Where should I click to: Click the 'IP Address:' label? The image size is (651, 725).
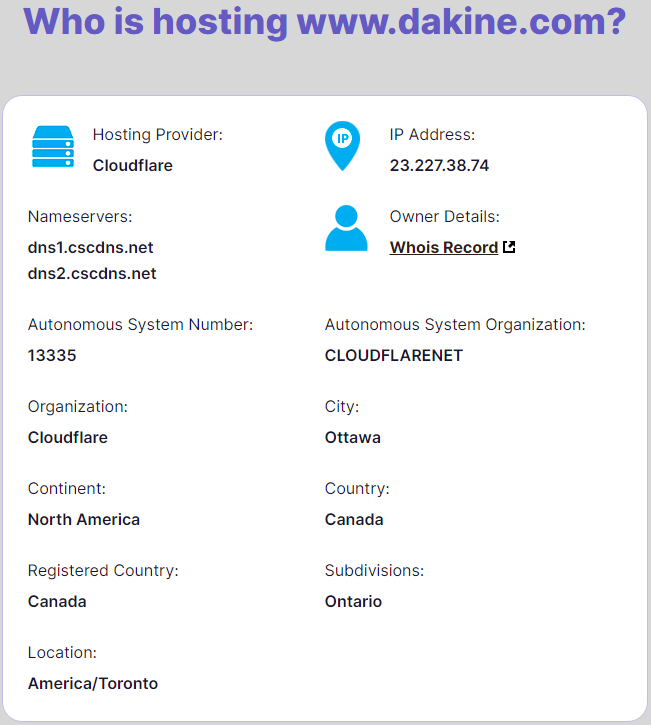pos(432,135)
